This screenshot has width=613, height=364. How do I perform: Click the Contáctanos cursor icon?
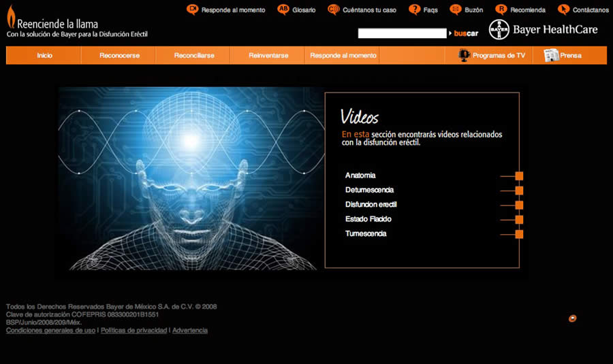click(563, 10)
